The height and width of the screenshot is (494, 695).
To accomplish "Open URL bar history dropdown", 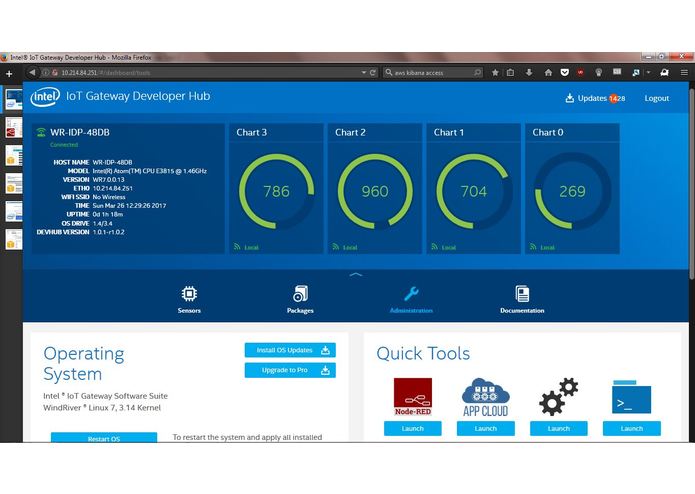I will coord(363,72).
